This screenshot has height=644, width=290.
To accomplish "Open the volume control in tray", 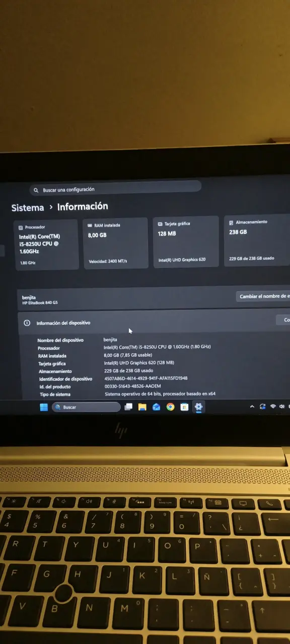I will [282, 407].
